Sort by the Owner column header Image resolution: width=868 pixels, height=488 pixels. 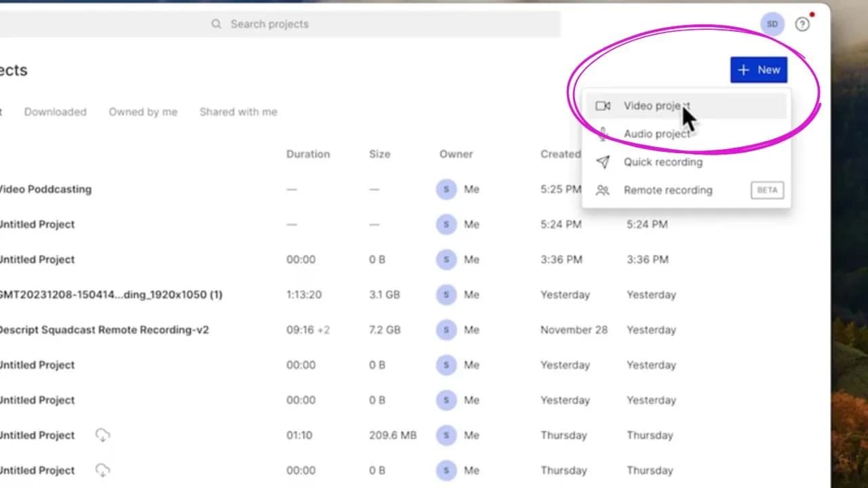coord(456,154)
